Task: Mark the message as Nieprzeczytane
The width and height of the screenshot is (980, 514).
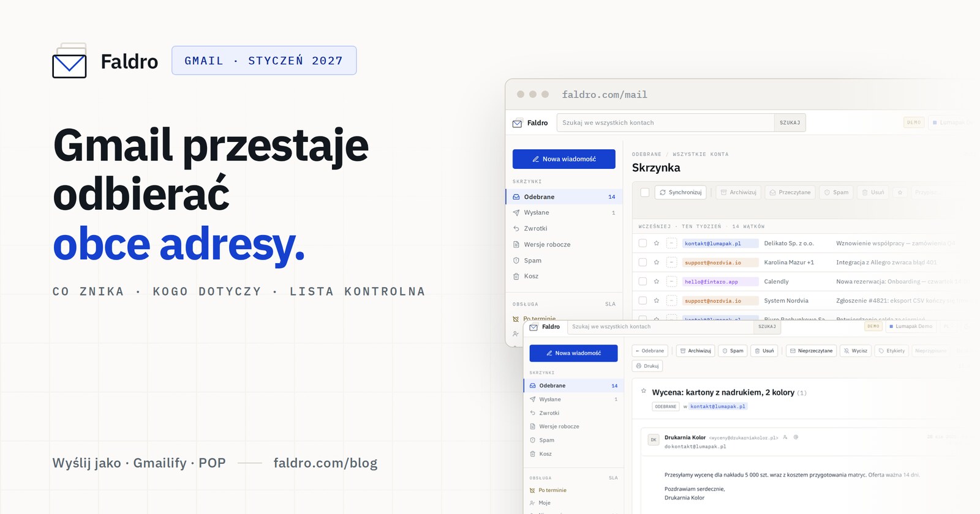Action: click(x=811, y=351)
